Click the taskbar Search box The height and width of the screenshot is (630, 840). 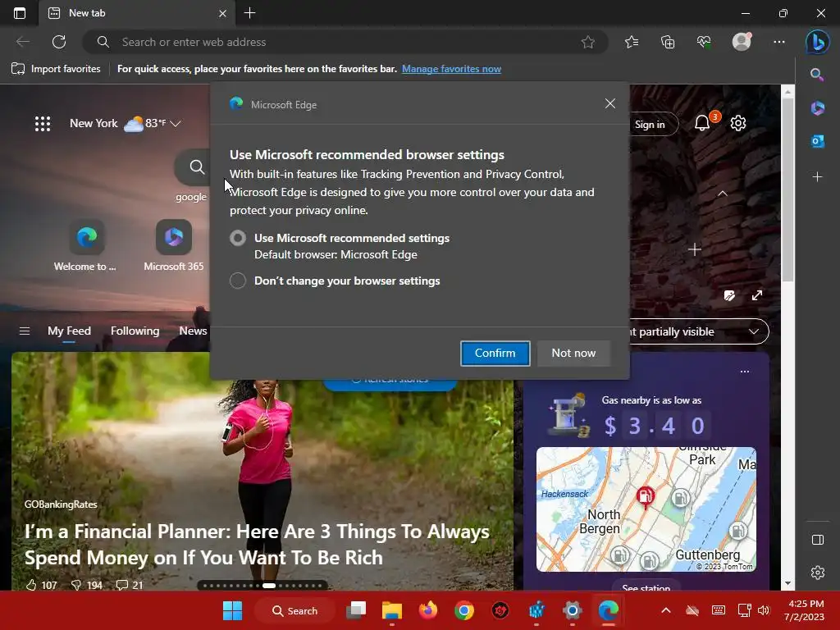(x=295, y=610)
